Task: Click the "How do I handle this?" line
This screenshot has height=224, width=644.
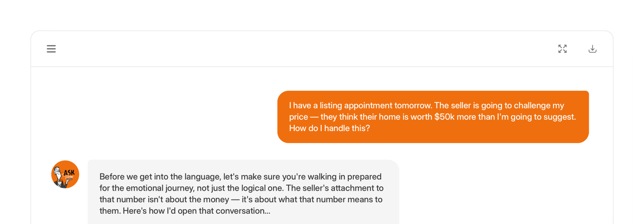Action: click(x=329, y=128)
